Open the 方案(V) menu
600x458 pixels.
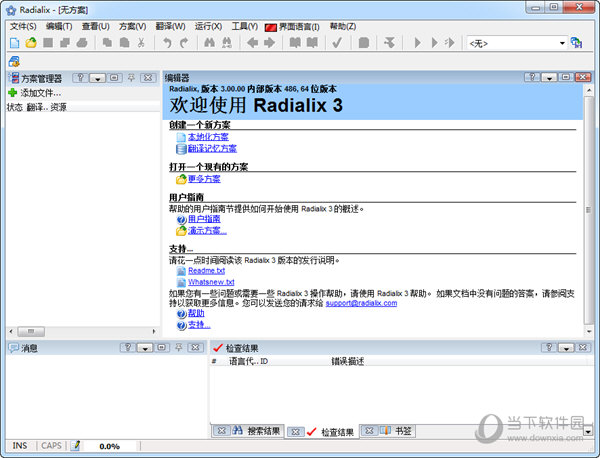point(132,26)
